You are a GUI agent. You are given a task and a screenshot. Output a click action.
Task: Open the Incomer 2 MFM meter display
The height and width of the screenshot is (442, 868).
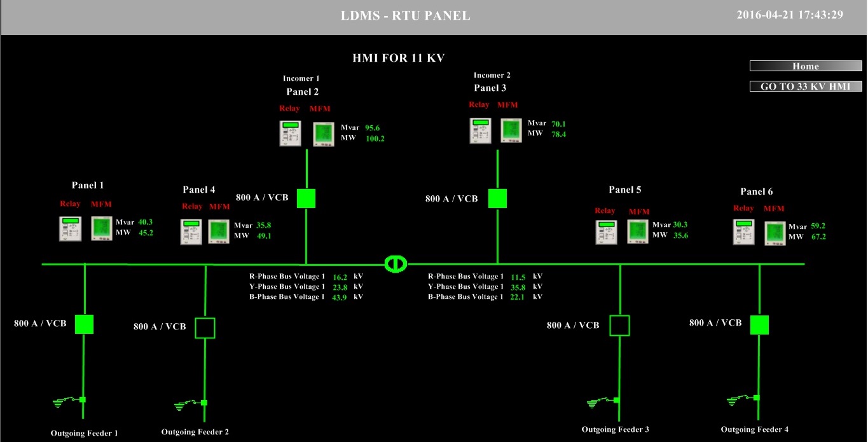point(511,130)
